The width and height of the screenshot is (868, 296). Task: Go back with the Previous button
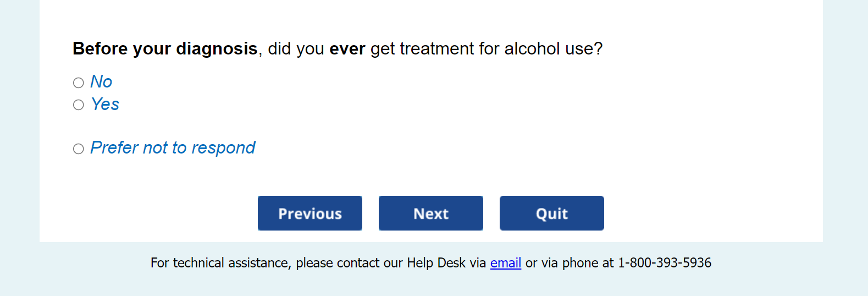[x=310, y=213]
